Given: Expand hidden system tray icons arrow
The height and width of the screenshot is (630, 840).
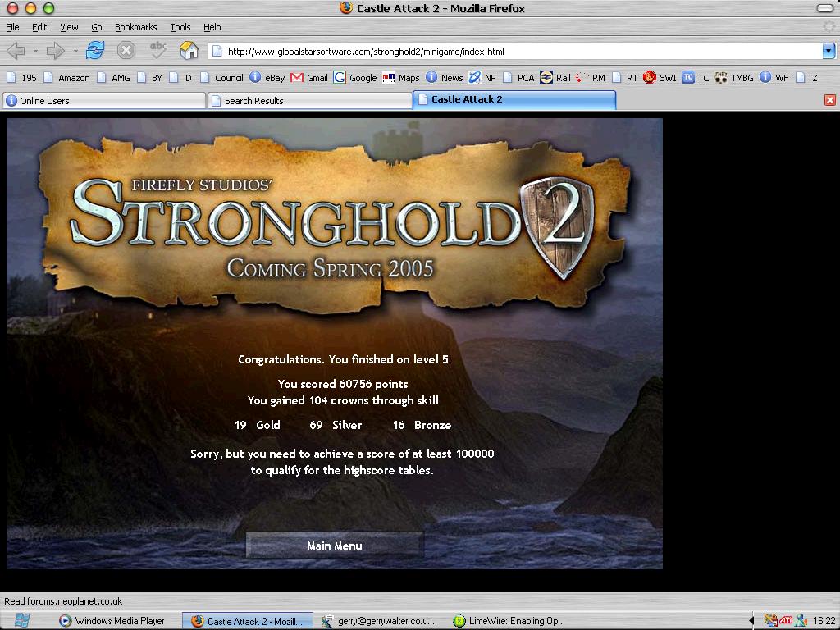Looking at the screenshot, I should point(751,621).
